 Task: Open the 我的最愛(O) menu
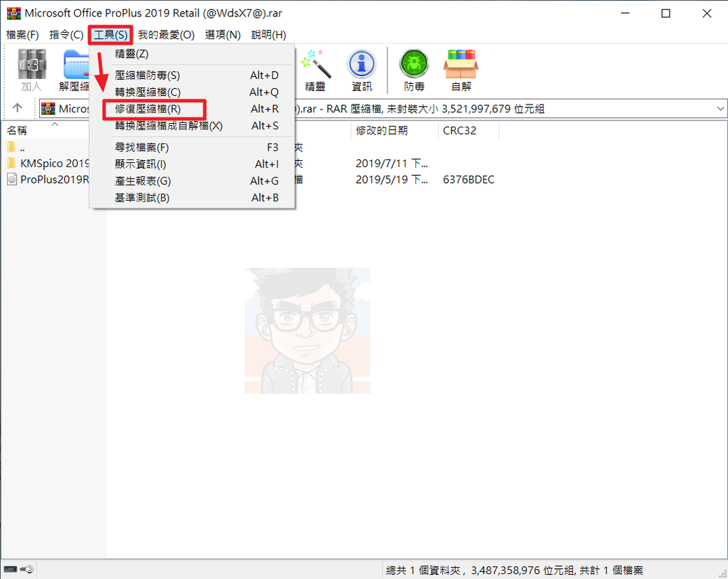[x=166, y=35]
